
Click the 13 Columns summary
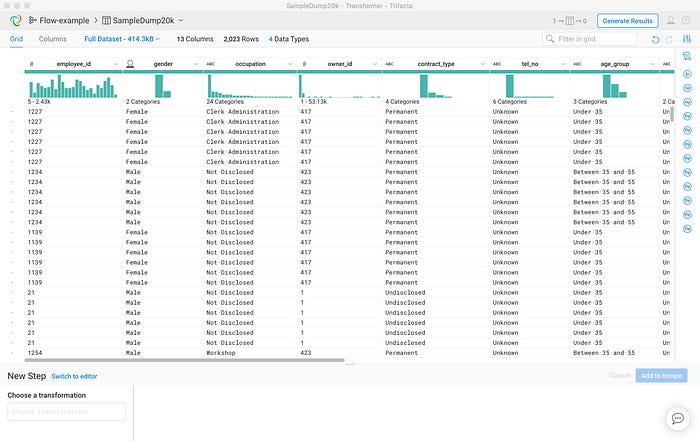tap(195, 39)
